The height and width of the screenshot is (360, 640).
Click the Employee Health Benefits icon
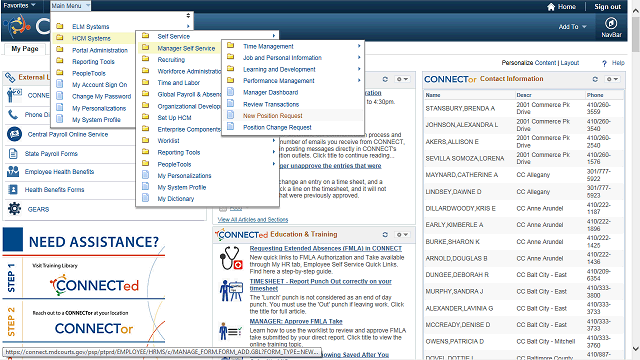(x=13, y=171)
